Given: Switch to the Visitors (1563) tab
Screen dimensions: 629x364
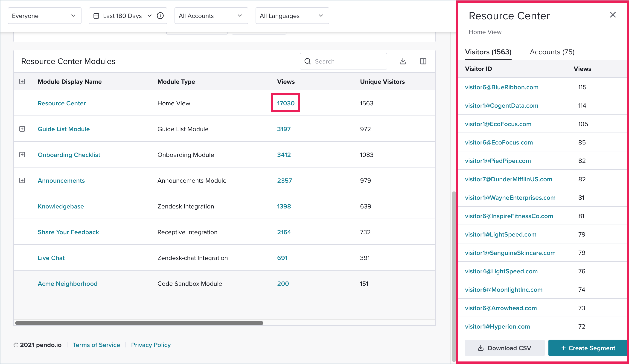Looking at the screenshot, I should [488, 52].
